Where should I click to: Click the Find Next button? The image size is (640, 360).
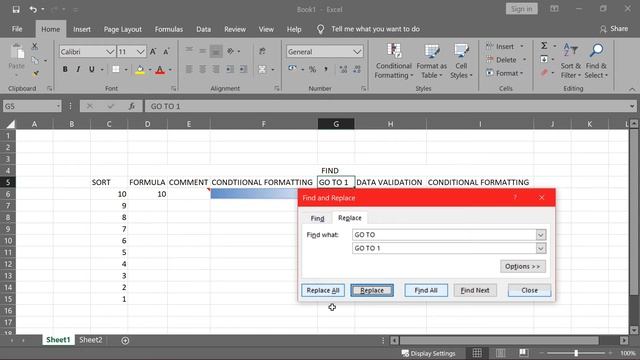point(475,290)
